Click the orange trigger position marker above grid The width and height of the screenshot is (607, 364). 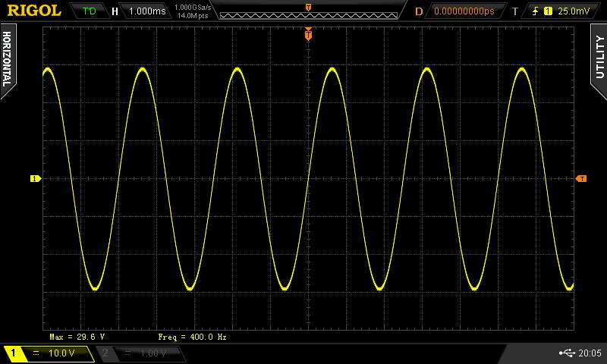point(308,34)
